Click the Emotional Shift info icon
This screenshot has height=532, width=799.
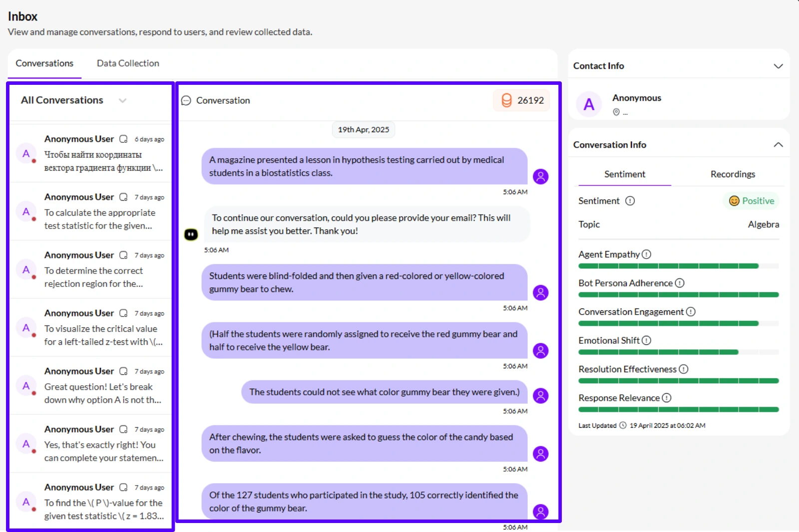tap(647, 340)
